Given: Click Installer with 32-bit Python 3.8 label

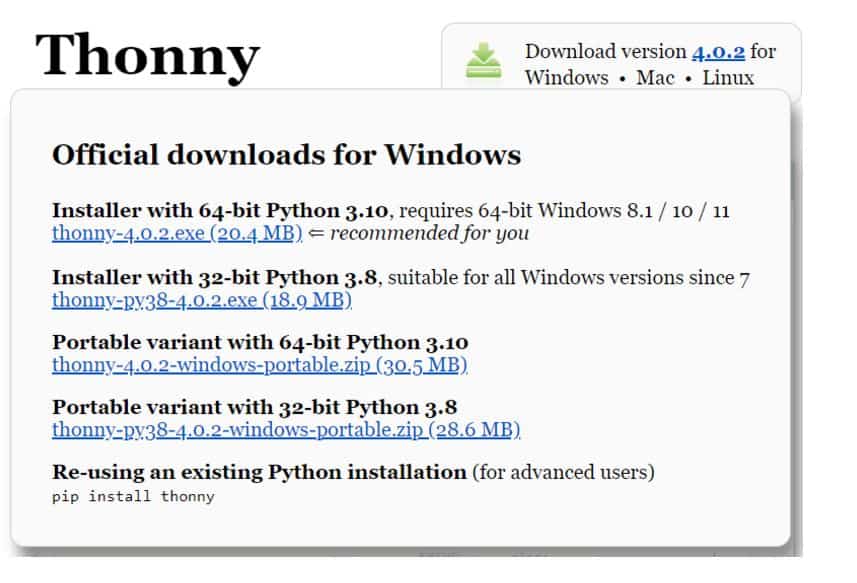Looking at the screenshot, I should point(216,277).
